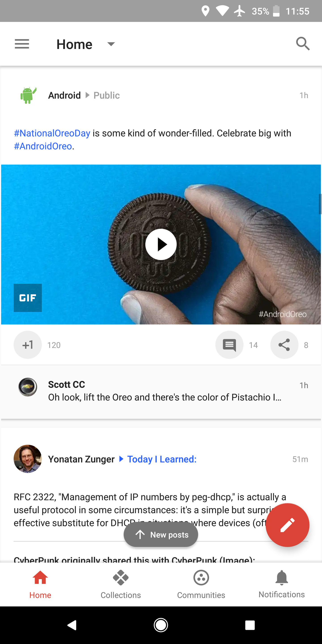This screenshot has height=644, width=322.
Task: Compose a new post with the pencil button
Action: (x=288, y=525)
